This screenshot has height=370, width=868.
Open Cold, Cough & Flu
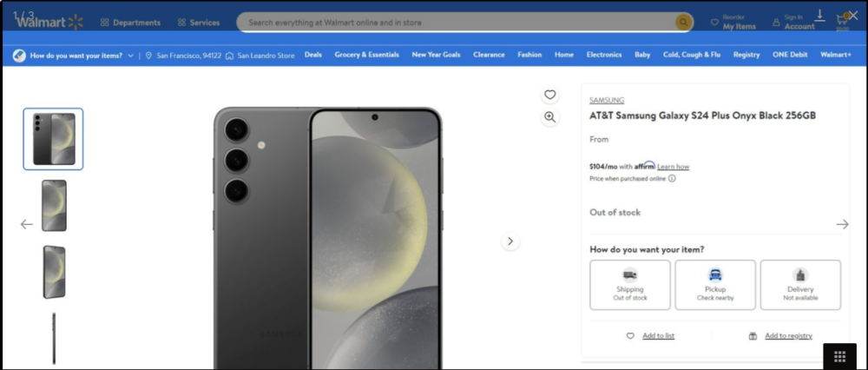(692, 55)
